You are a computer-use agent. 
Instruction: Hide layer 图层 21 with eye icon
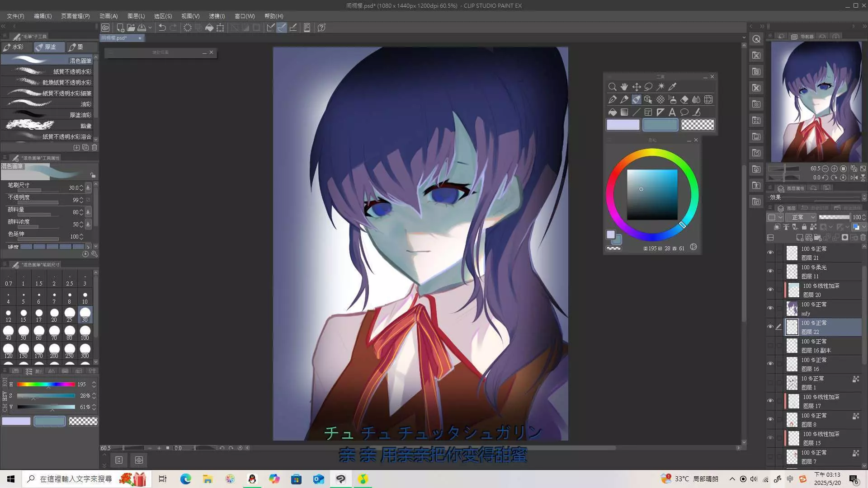(770, 253)
